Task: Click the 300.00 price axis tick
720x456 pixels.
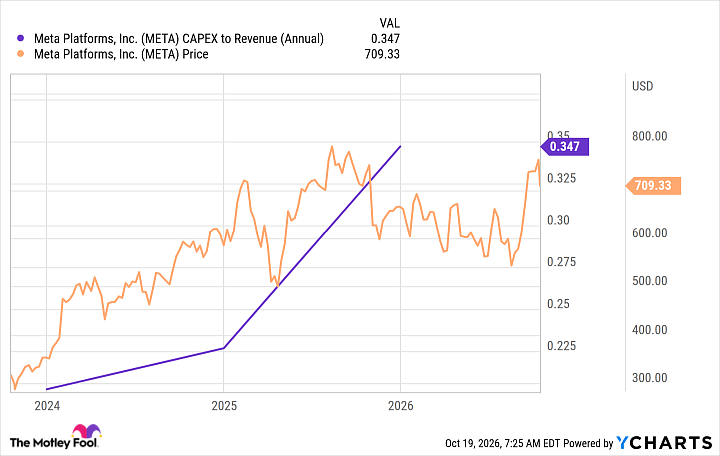Action: tap(649, 378)
